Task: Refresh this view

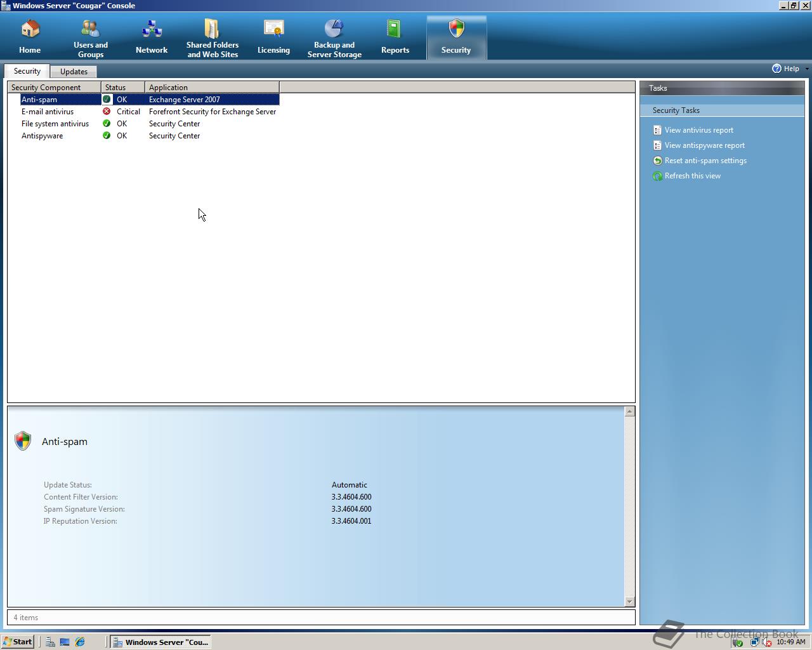Action: click(x=693, y=176)
